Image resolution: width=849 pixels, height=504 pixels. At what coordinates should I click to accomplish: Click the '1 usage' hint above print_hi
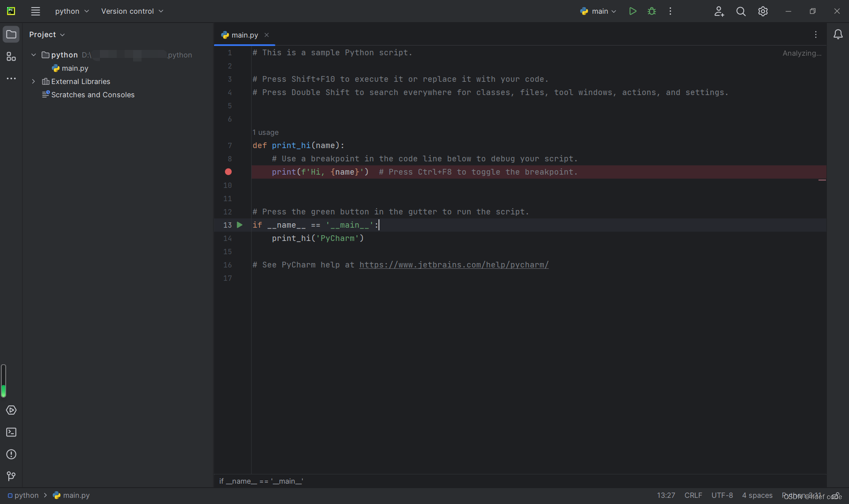[x=265, y=132]
